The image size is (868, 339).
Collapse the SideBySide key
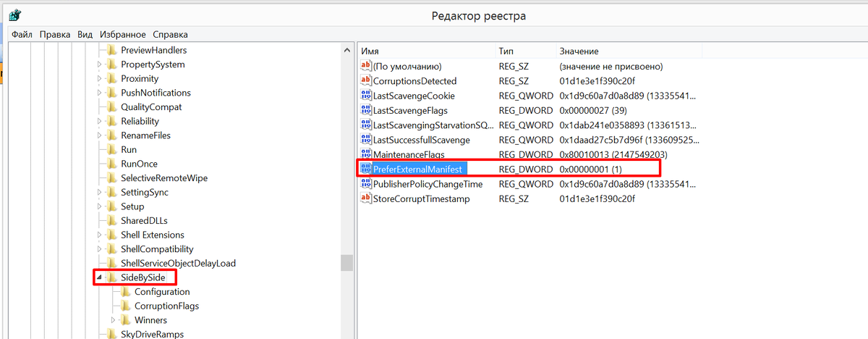(x=100, y=278)
